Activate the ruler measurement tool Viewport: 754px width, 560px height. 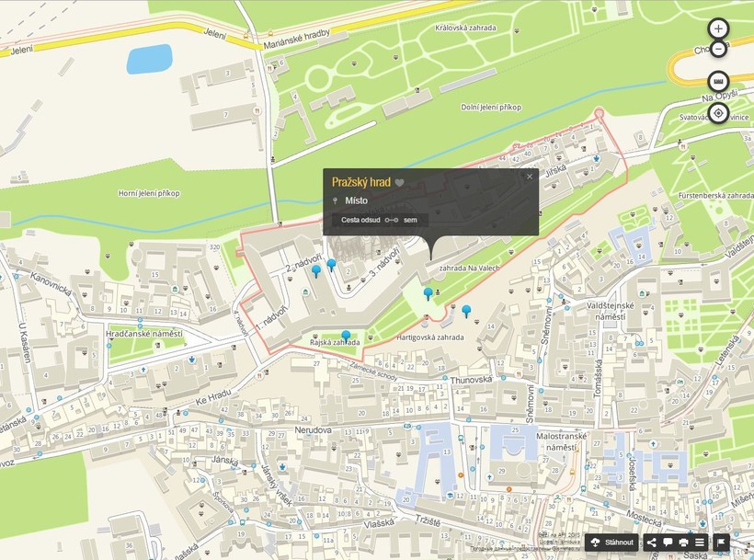point(718,81)
